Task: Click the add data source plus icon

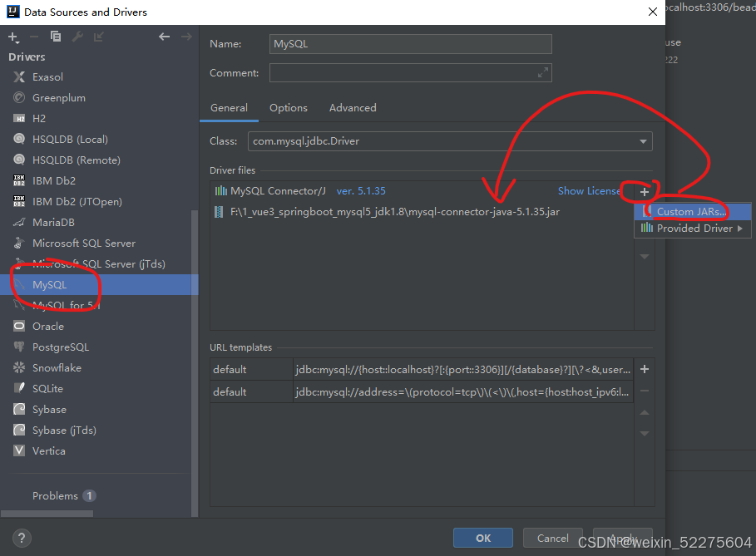Action: [13, 37]
